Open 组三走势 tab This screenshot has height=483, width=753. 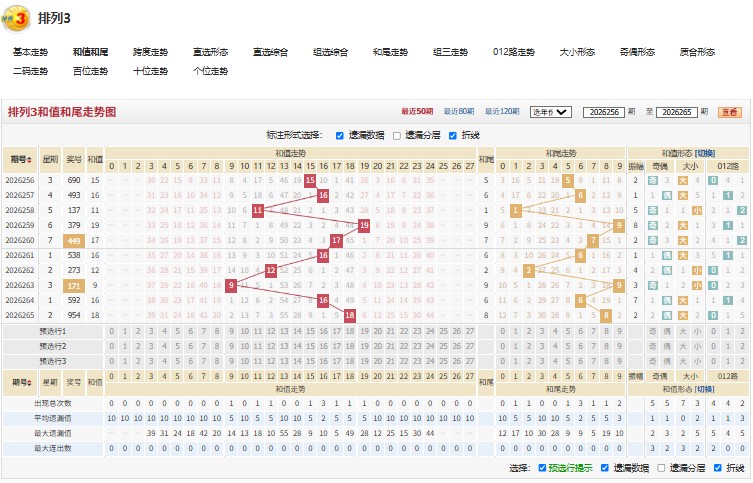[x=450, y=52]
